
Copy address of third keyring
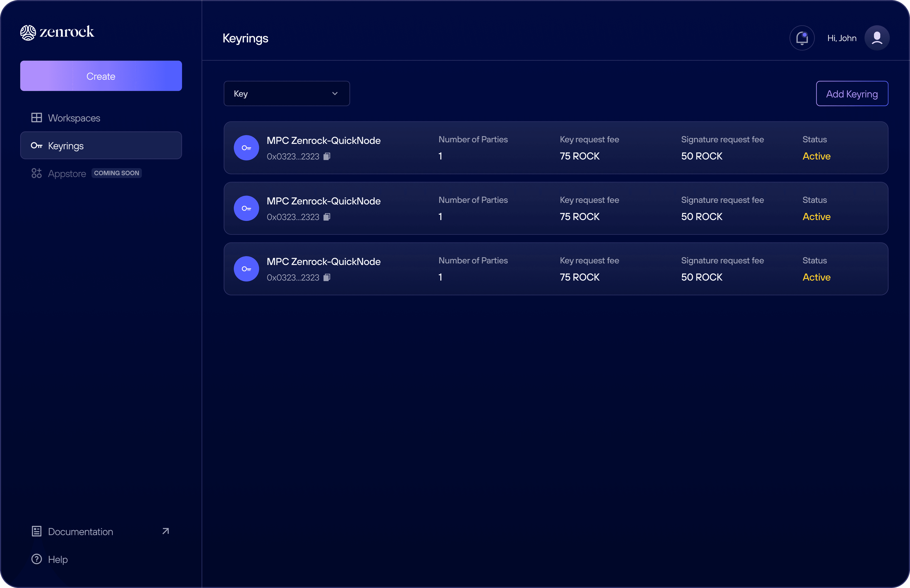point(327,278)
